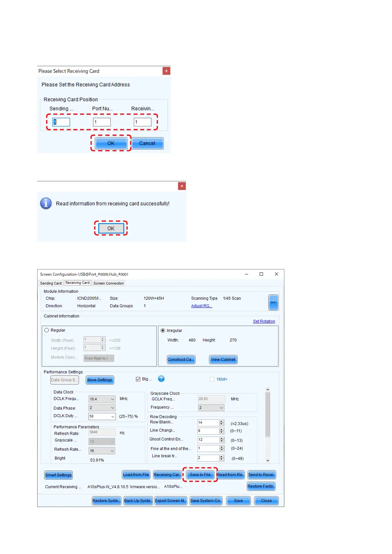Click the Set Rotation link

[264, 321]
